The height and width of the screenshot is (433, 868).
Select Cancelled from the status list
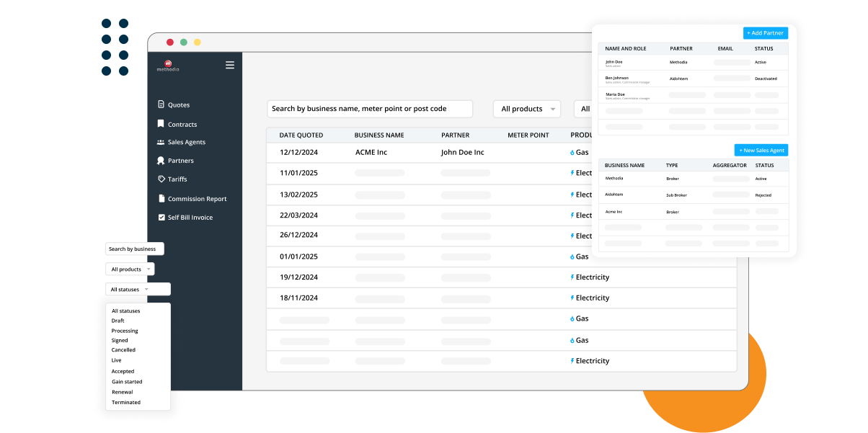(x=123, y=349)
